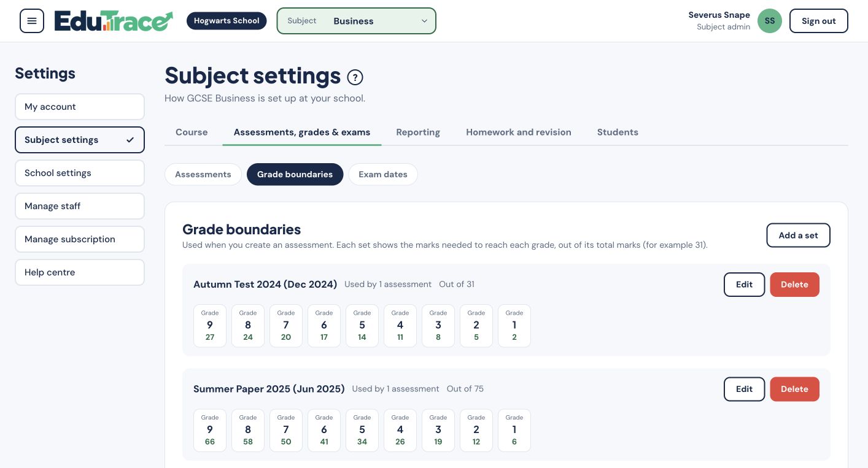
Task: Edit the Autumn Test 2024 set
Action: tap(744, 285)
